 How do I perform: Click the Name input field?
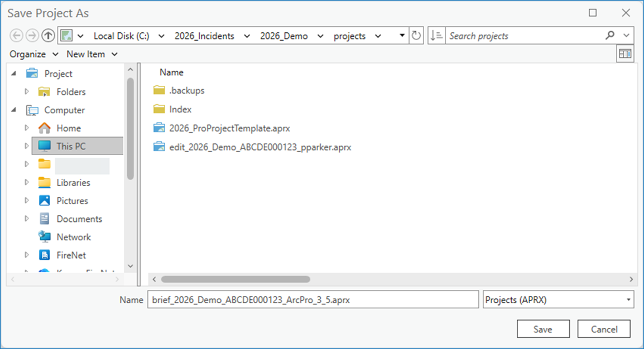click(x=313, y=300)
